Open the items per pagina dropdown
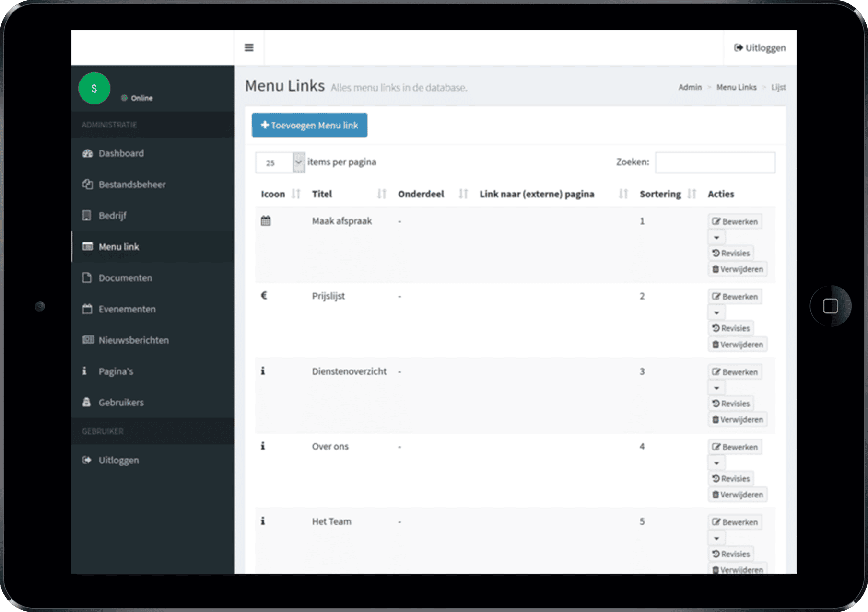 280,162
